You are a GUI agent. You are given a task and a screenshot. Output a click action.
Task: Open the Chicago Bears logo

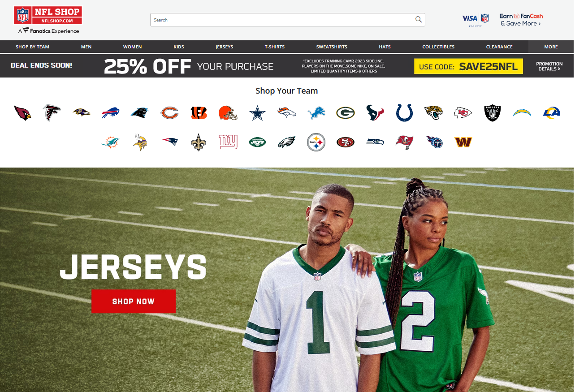(169, 113)
